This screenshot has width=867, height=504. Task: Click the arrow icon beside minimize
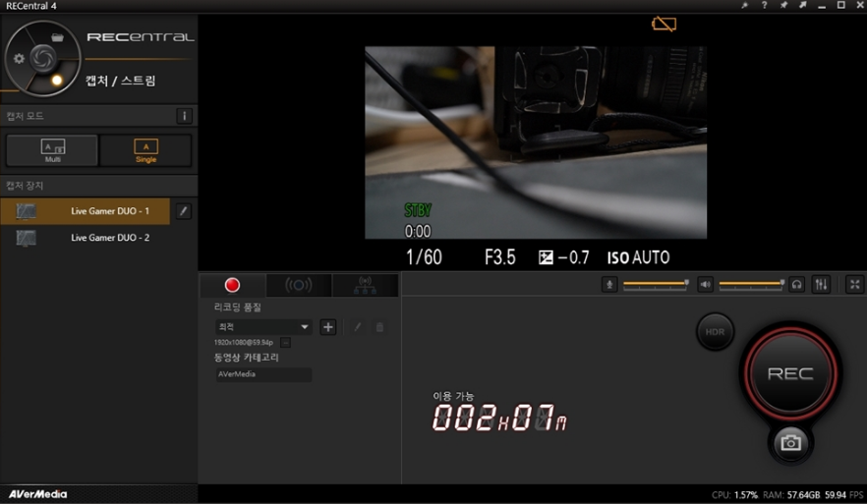click(x=802, y=6)
